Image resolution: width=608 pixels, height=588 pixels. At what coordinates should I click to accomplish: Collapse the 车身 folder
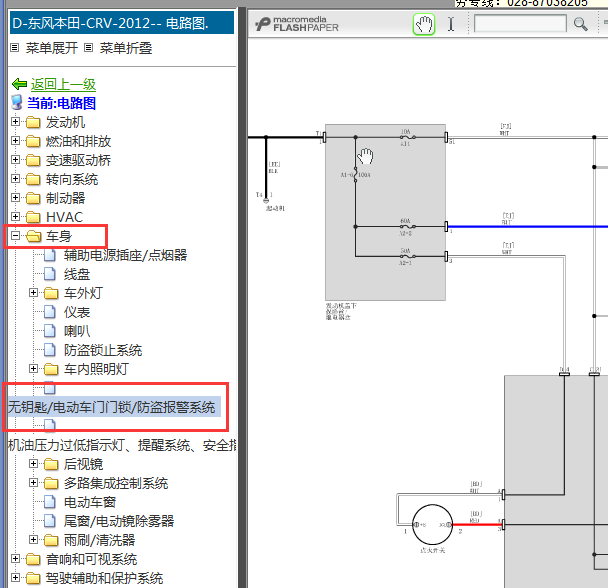click(x=15, y=236)
